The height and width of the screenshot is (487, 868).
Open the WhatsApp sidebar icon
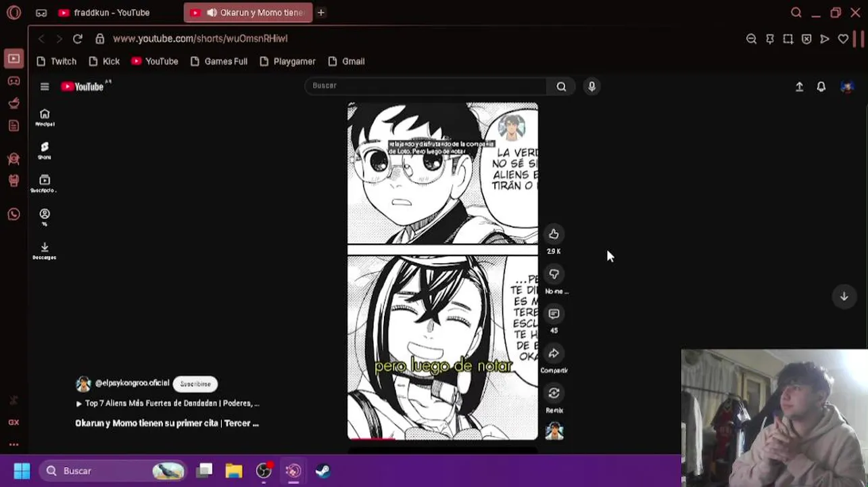coord(14,214)
